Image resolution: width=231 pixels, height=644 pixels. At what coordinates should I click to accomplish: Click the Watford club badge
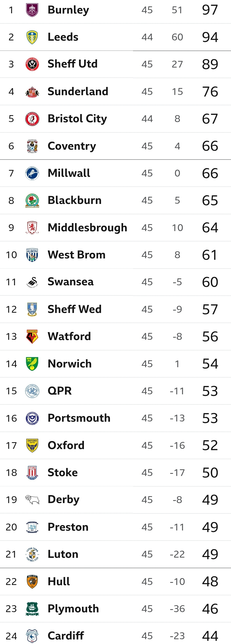click(32, 337)
